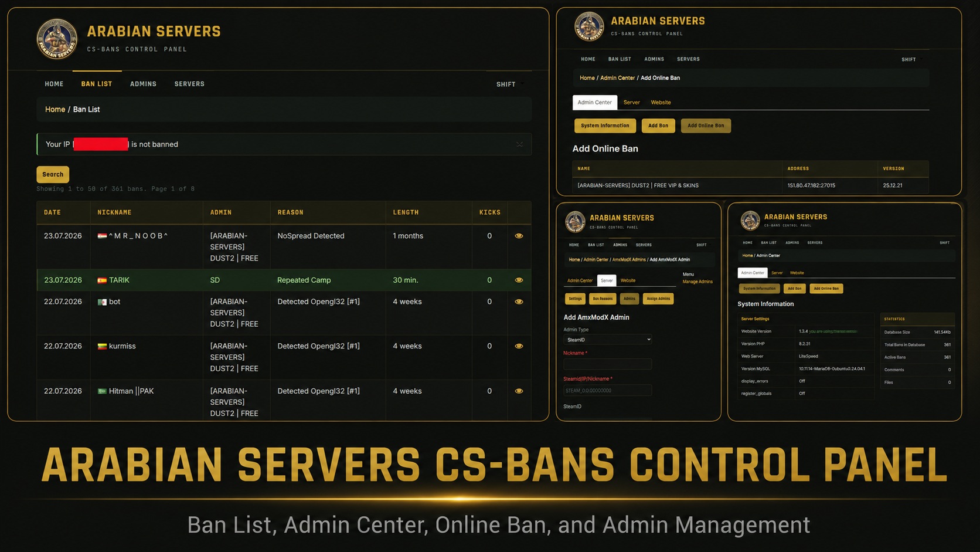Select Admin Center tab in Add Online Ban panel
980x552 pixels.
[x=594, y=103]
